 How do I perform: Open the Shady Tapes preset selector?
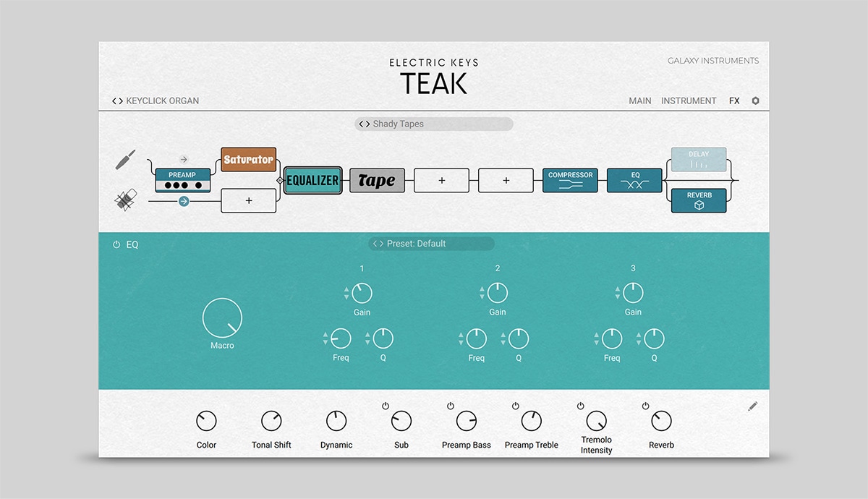coord(433,124)
